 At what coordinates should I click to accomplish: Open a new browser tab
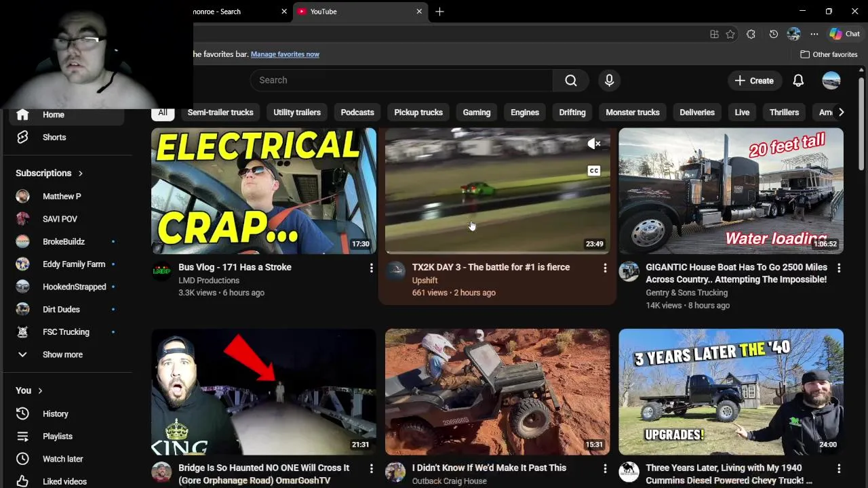[439, 12]
